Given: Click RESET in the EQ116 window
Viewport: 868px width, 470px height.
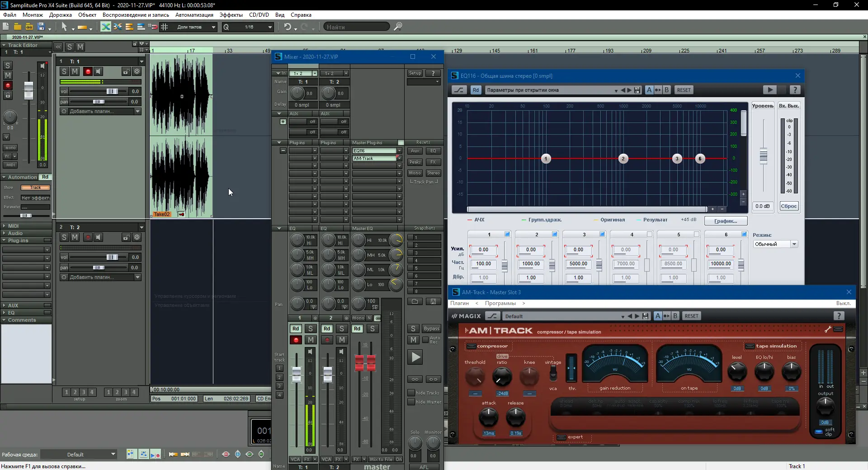Looking at the screenshot, I should click(684, 90).
